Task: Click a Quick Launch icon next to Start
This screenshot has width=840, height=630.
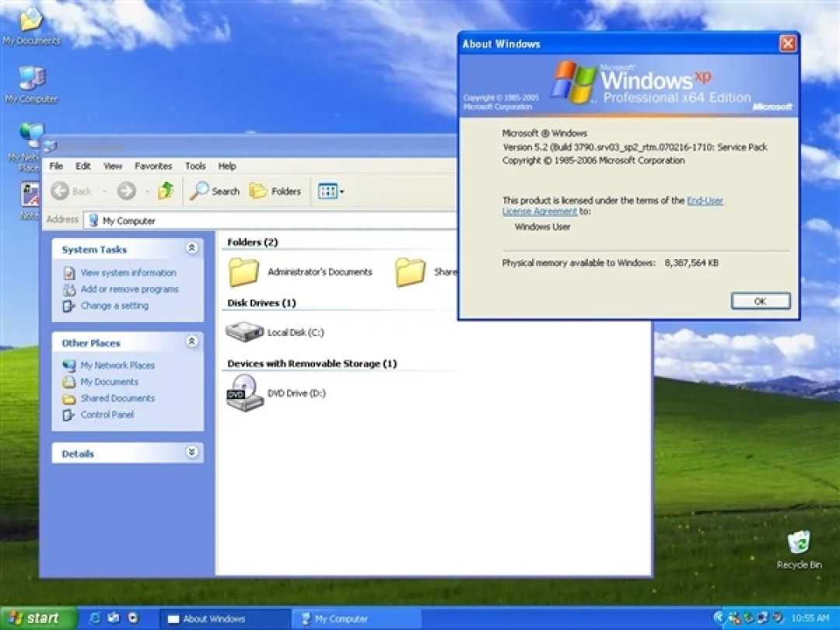Action: pos(95,618)
